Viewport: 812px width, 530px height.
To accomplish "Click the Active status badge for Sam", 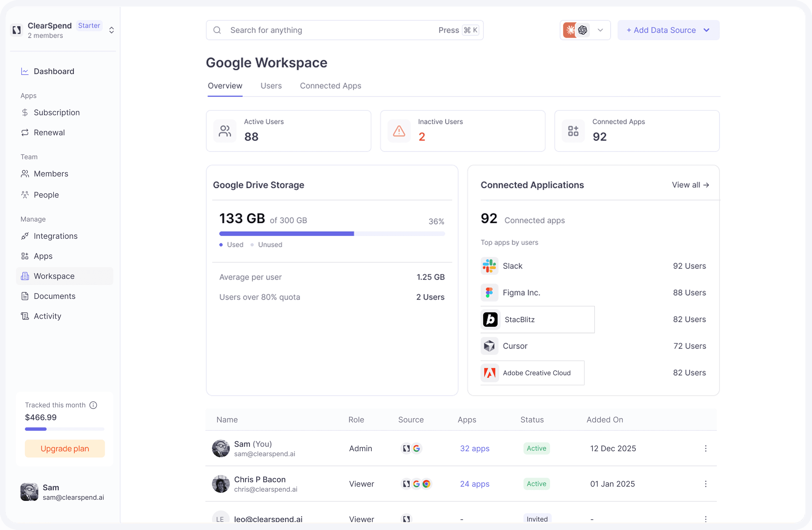I will [x=536, y=449].
